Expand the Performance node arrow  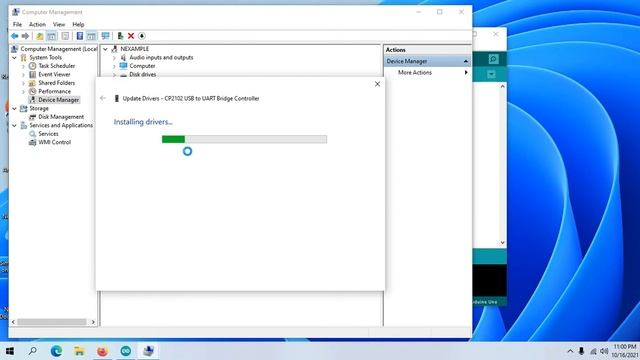click(23, 91)
